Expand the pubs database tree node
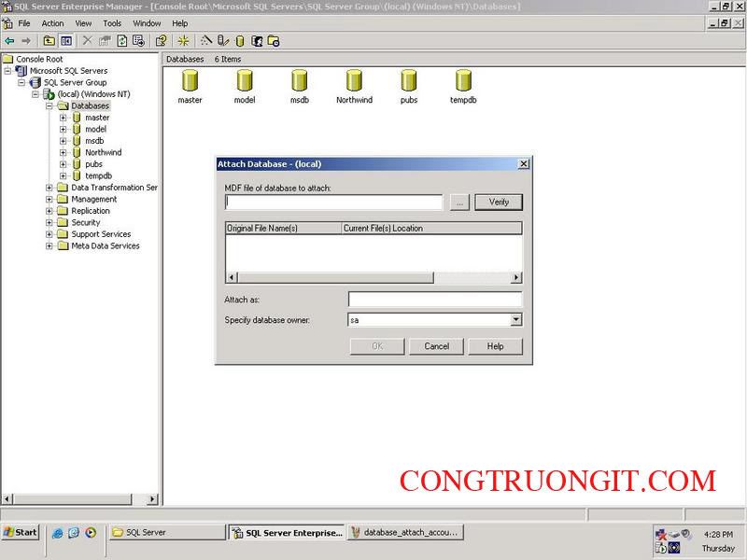 tap(63, 164)
